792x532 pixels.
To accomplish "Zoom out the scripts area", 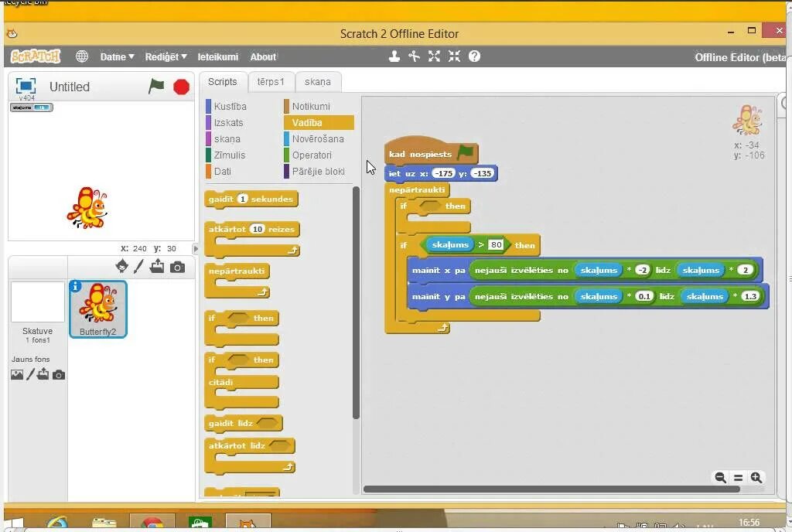I will 720,478.
